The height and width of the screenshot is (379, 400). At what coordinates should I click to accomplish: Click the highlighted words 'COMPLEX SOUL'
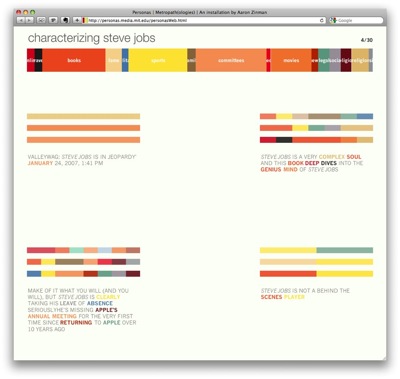coord(340,157)
